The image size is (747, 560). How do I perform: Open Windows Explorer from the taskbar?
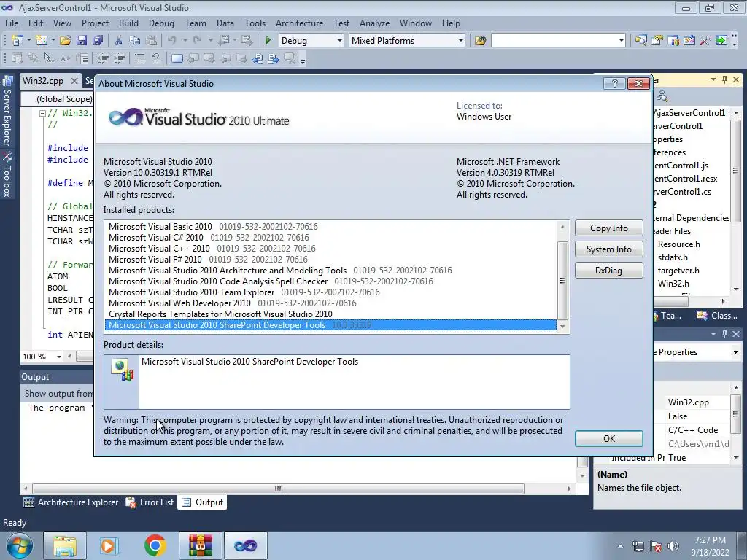[x=65, y=545]
